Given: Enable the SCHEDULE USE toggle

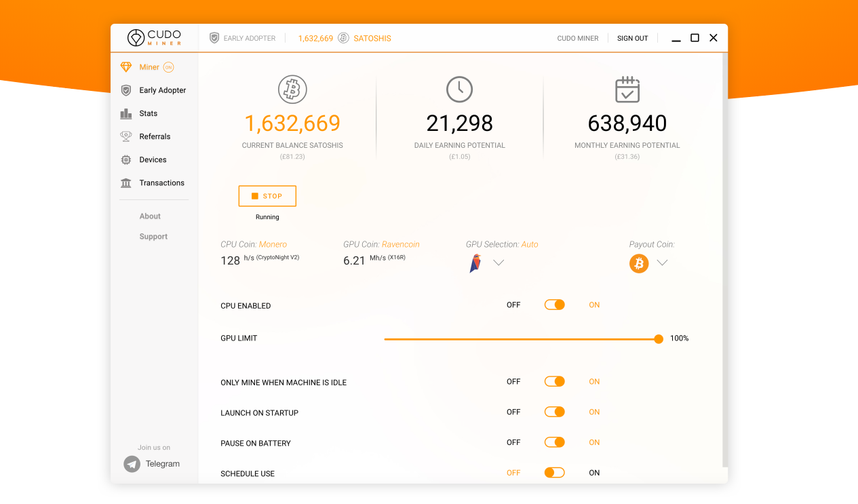Looking at the screenshot, I should coord(554,473).
